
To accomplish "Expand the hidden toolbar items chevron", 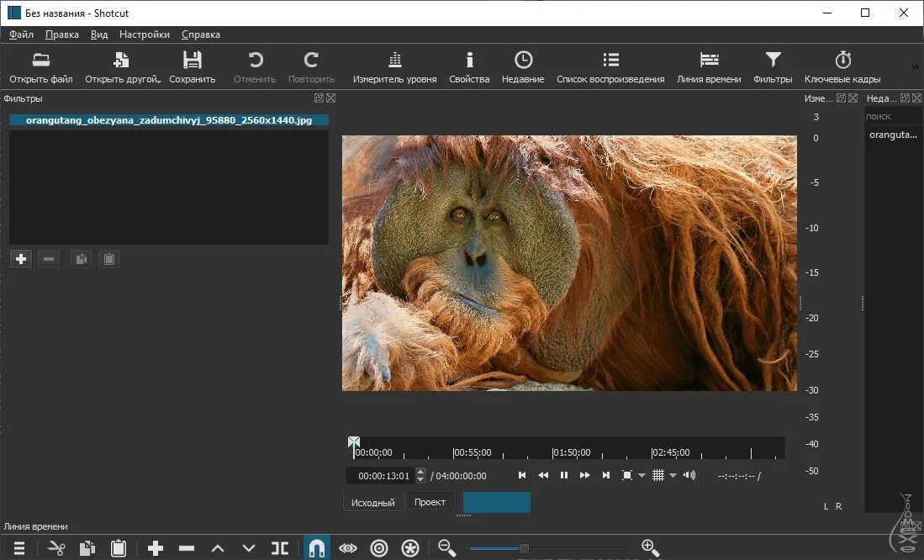I will coord(915,66).
